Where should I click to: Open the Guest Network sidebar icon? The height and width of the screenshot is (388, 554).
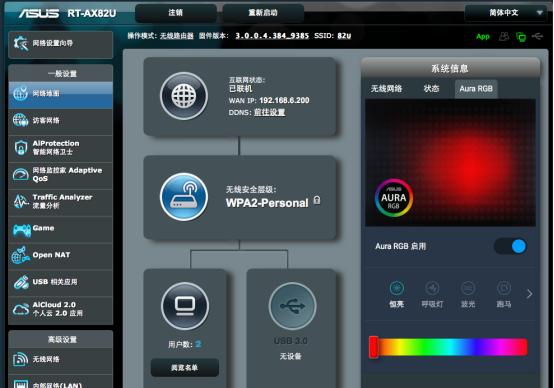[x=20, y=120]
